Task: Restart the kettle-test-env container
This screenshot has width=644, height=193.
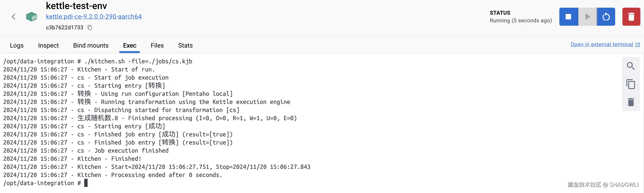Action: (x=606, y=17)
